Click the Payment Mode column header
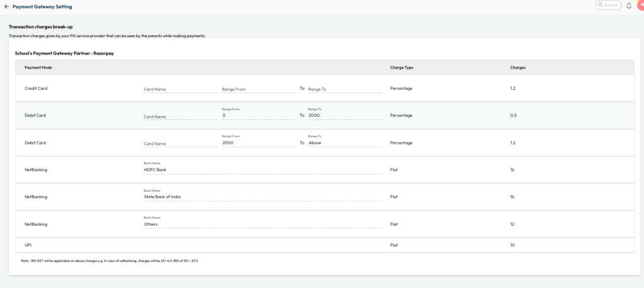 (38, 67)
